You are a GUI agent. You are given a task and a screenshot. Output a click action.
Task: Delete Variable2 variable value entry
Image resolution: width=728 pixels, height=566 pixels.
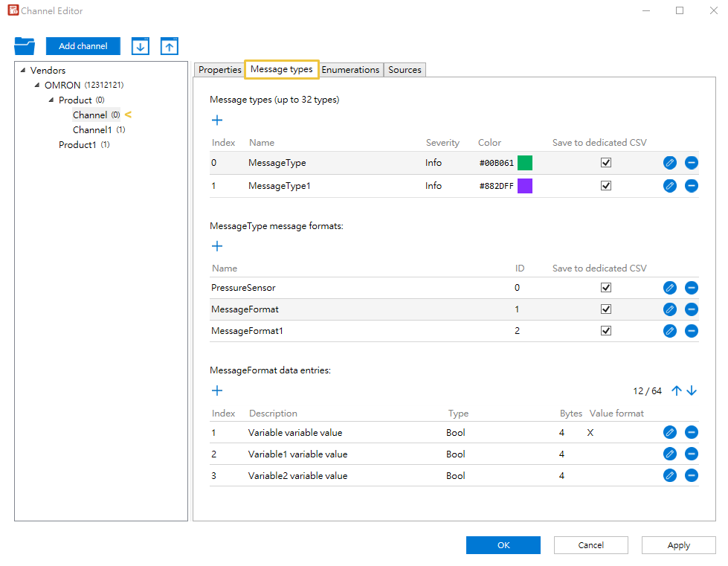point(692,476)
